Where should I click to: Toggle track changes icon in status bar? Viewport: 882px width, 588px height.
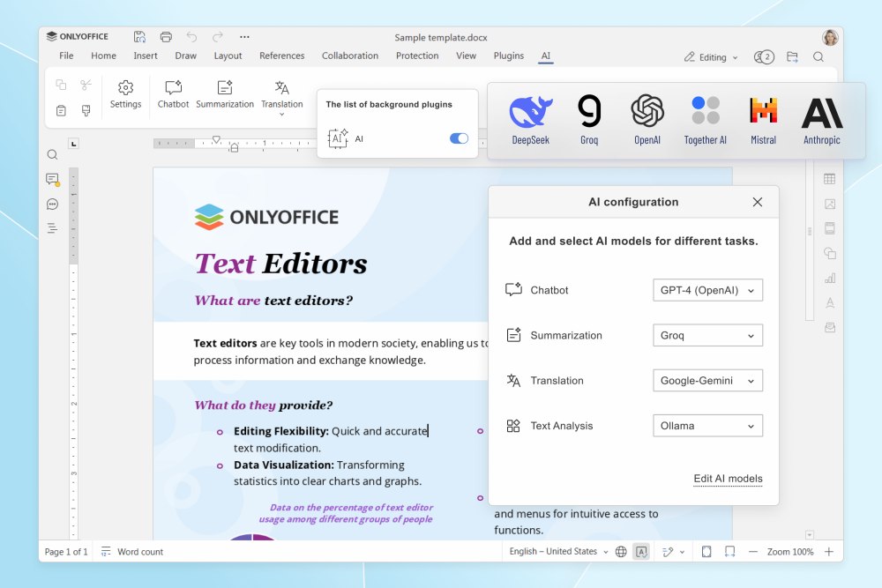668,552
